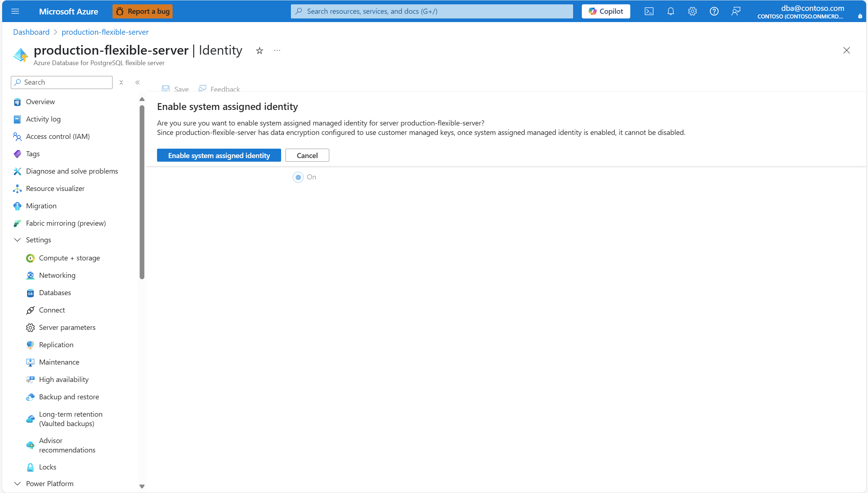Click the Databases icon
This screenshot has width=868, height=493.
tap(30, 293)
